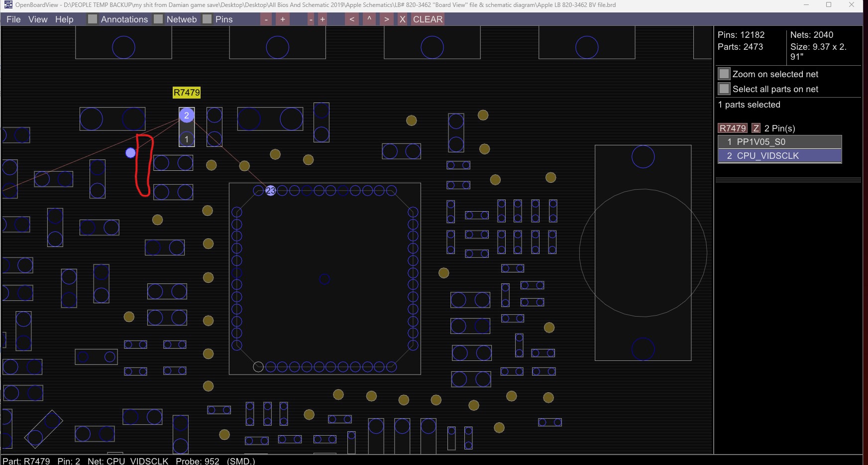Viewport: 868px width, 465px height.
Task: Click the X toolbar button
Action: pos(402,19)
